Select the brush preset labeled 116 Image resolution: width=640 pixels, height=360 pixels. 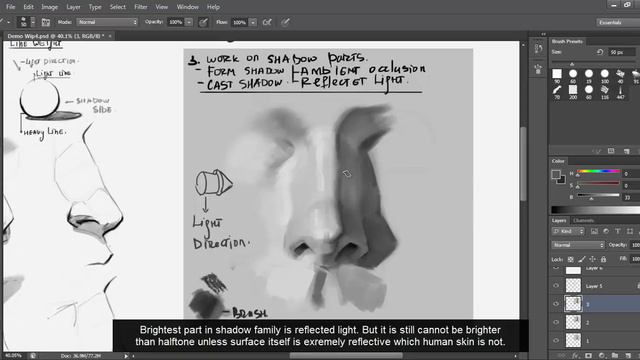pyautogui.click(x=604, y=92)
